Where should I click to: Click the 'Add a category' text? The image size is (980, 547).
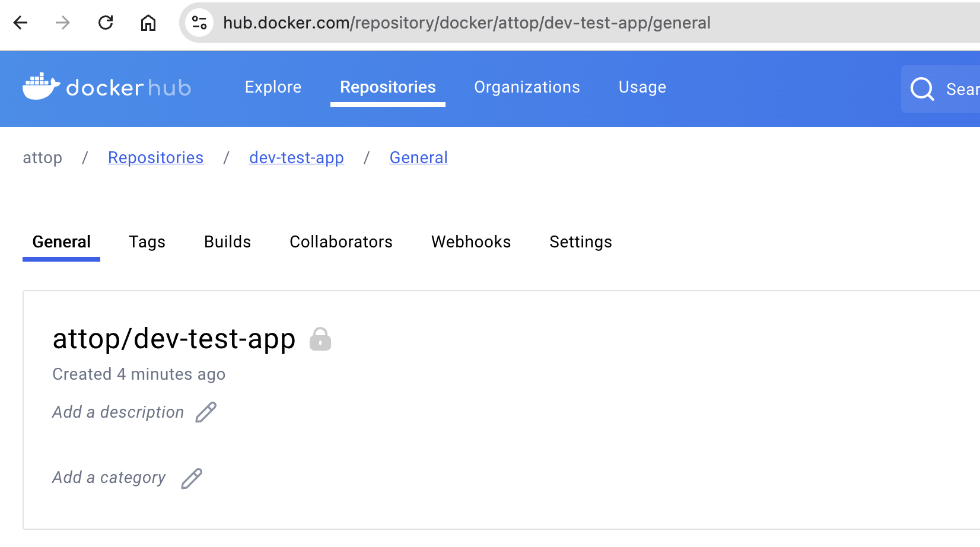pos(109,478)
